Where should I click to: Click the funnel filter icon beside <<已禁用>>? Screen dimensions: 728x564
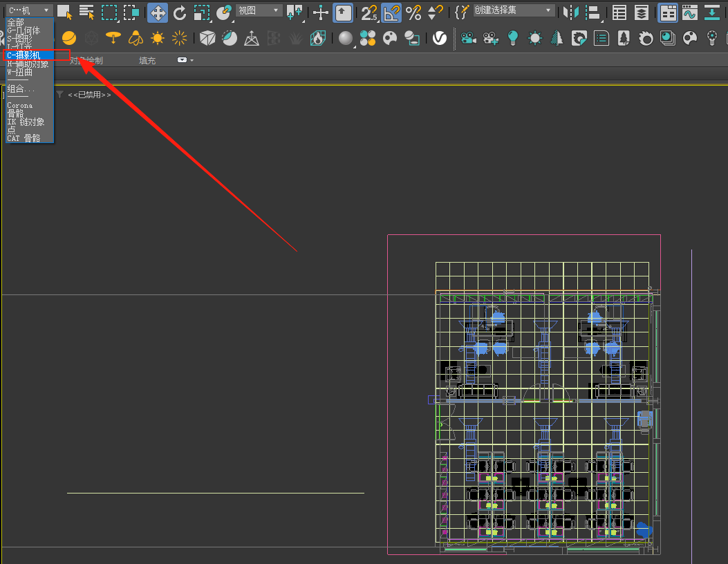click(x=59, y=95)
